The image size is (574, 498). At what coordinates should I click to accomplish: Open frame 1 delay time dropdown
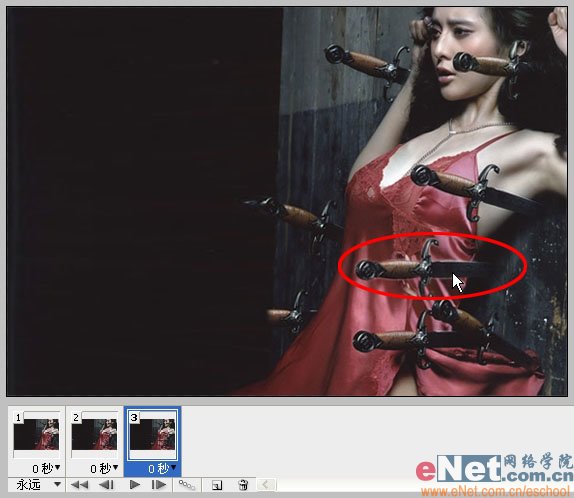point(46,468)
